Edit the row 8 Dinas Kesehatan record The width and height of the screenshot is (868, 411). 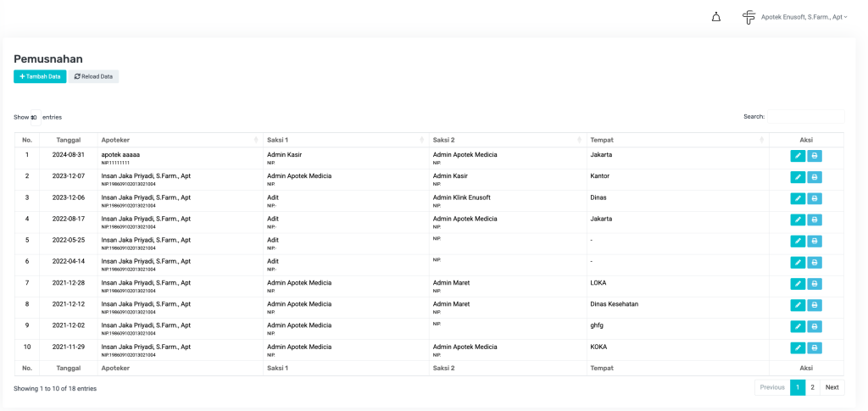click(798, 305)
